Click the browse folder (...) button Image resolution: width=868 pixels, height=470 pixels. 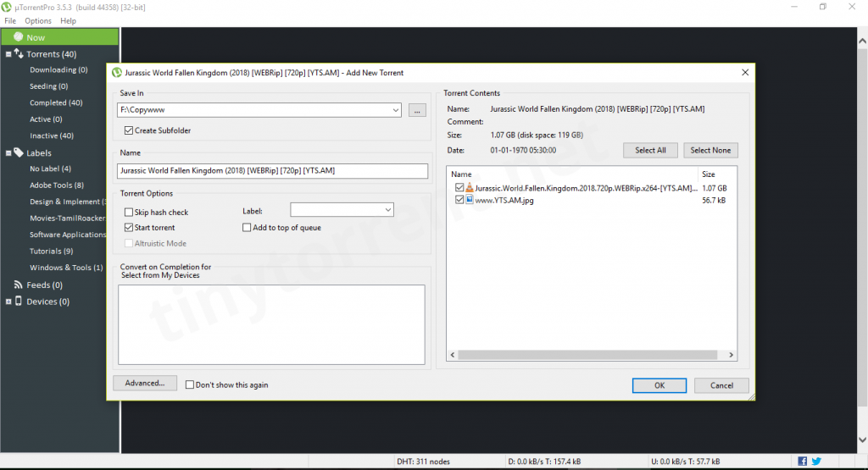coord(417,110)
